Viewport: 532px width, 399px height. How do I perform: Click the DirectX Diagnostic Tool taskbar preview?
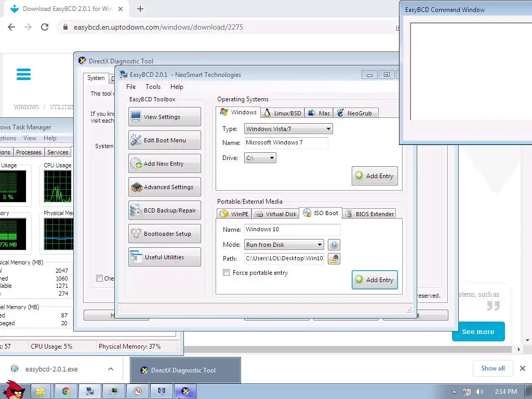pyautogui.click(x=185, y=370)
